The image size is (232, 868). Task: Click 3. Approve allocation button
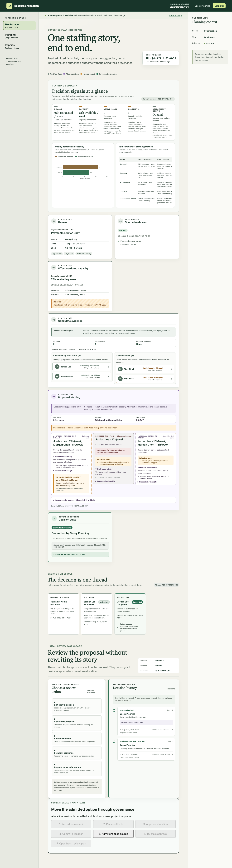(x=156, y=824)
